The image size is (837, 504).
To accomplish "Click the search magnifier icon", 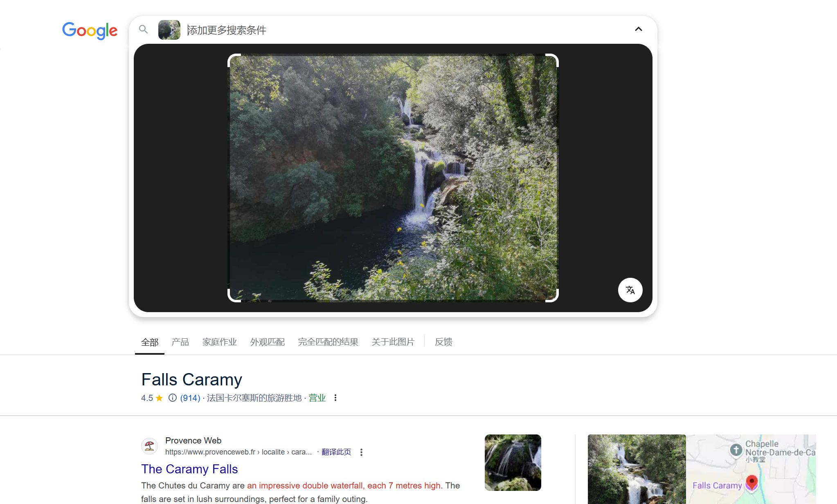I will pos(143,29).
